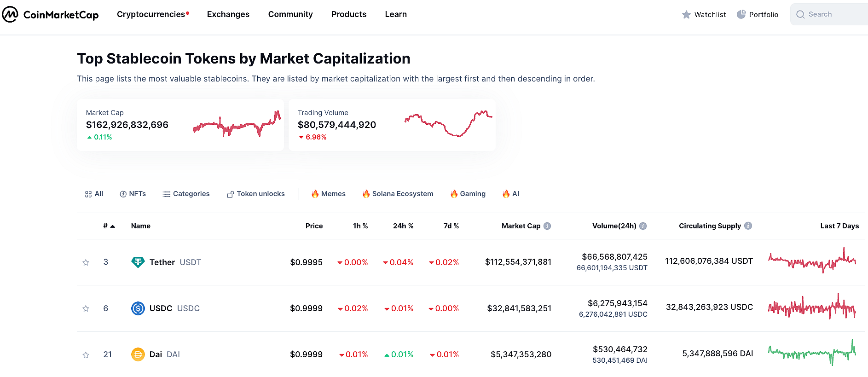Open the Exchanges menu

tap(228, 14)
